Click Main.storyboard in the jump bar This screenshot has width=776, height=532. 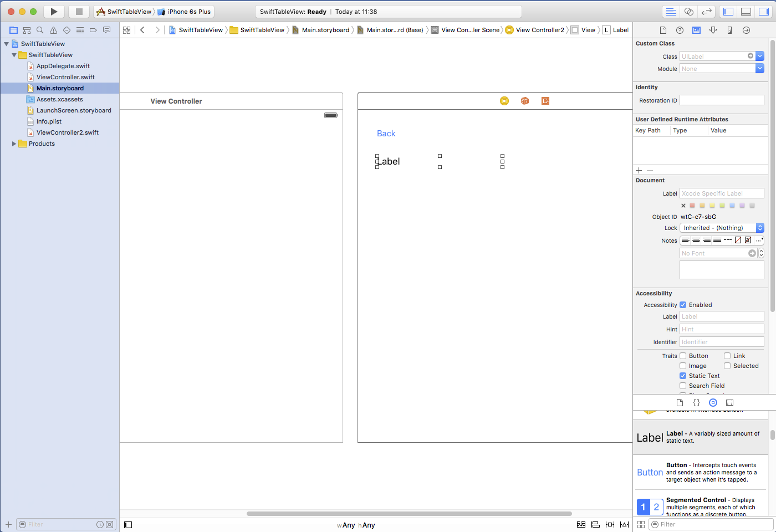coord(325,30)
